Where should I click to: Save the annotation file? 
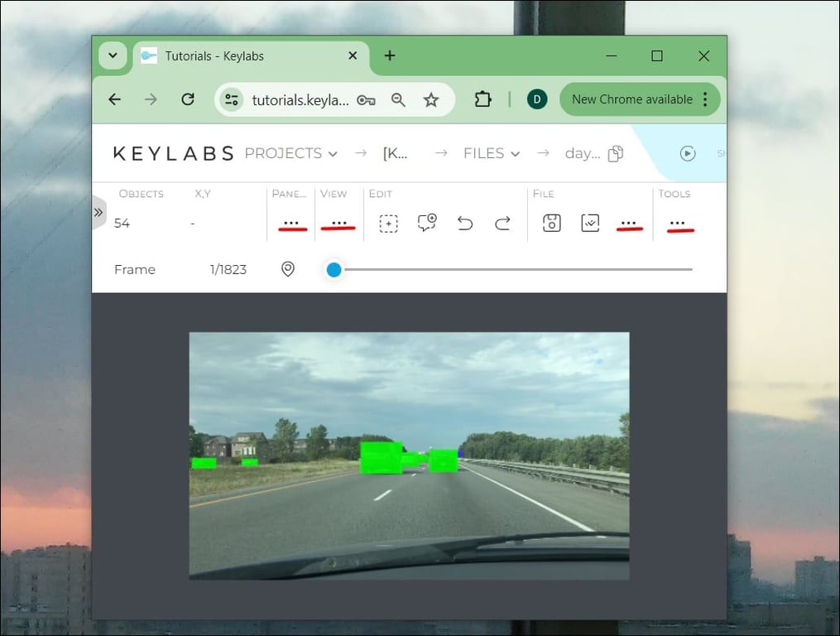(x=552, y=223)
